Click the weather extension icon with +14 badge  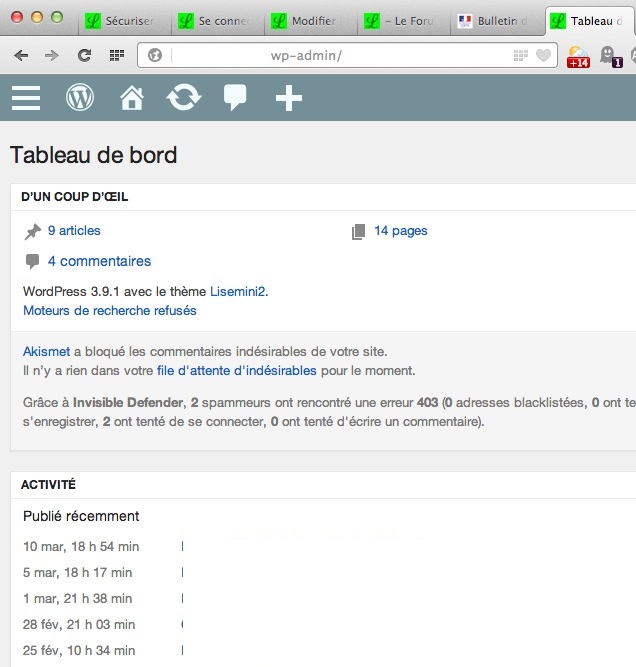[x=578, y=56]
